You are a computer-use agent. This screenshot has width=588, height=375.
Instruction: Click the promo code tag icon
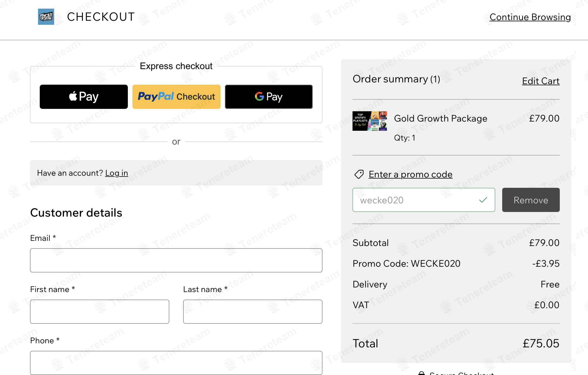(359, 174)
